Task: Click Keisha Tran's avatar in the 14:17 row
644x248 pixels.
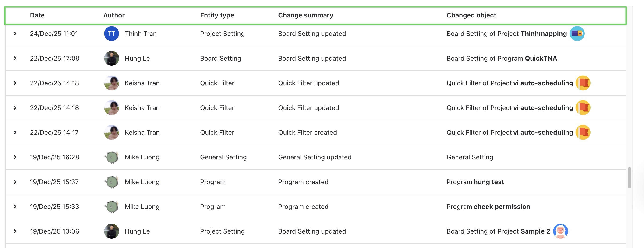Action: click(x=112, y=132)
